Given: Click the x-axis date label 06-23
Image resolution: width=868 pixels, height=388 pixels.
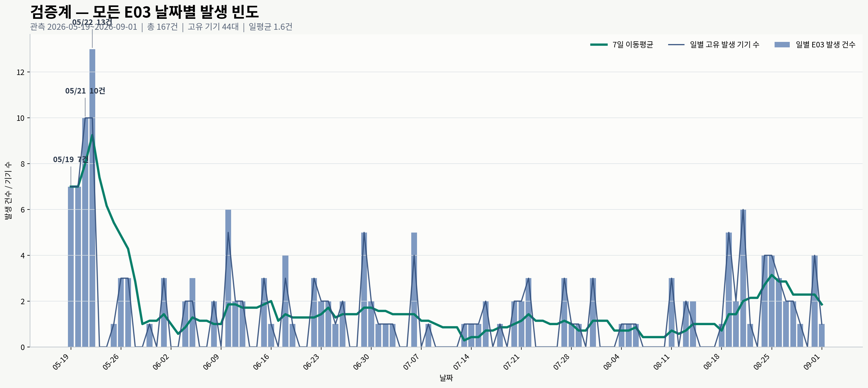Looking at the screenshot, I should click(311, 362).
